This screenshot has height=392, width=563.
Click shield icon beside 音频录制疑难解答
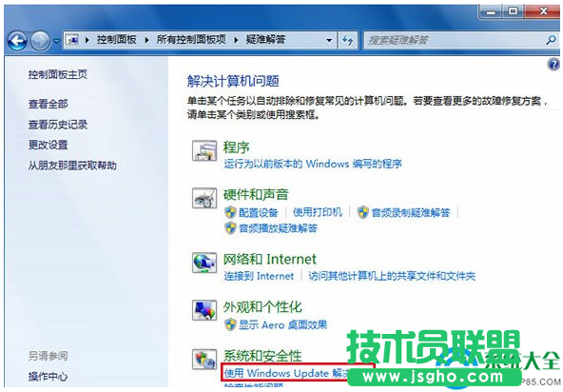coord(363,212)
